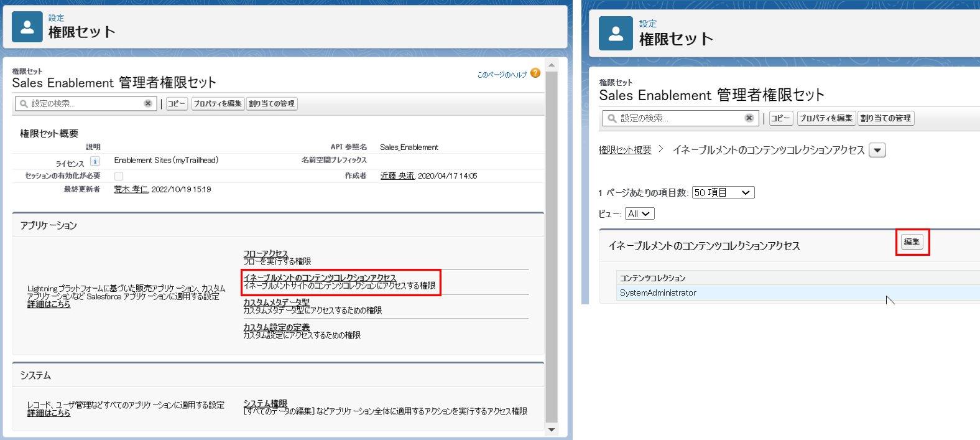Viewport: 980px width, 440px height.
Task: Click edit properties button in right window
Action: [826, 118]
